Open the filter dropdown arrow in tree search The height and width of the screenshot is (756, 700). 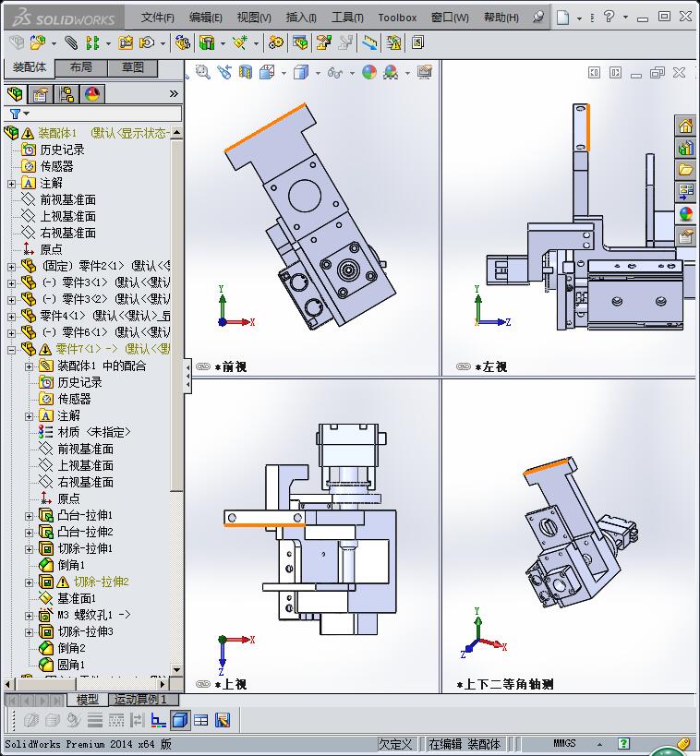click(27, 114)
